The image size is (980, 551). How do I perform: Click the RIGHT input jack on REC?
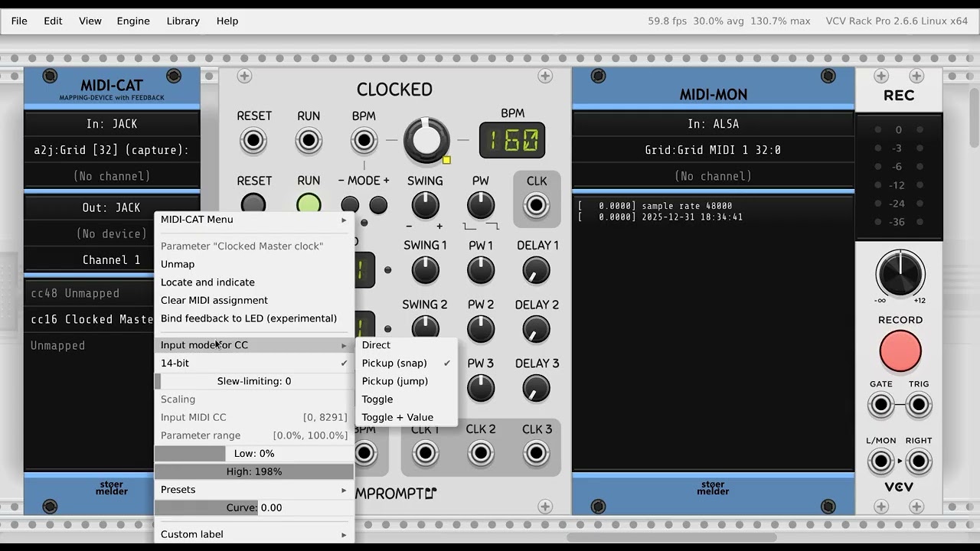(x=919, y=461)
